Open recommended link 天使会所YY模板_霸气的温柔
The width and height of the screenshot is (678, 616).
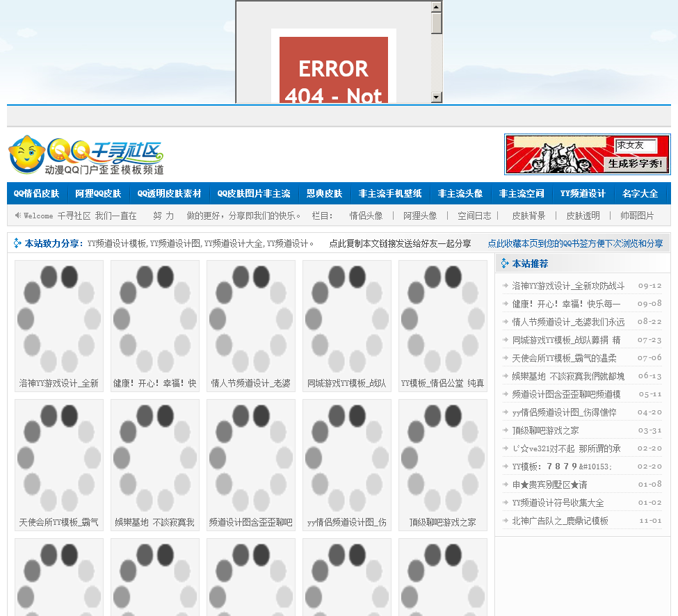[564, 358]
